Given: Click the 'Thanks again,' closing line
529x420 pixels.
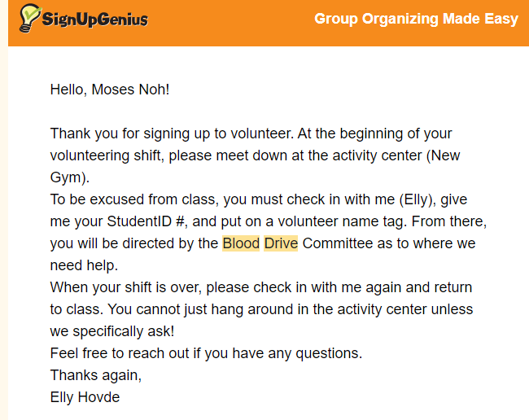Looking at the screenshot, I should (95, 375).
